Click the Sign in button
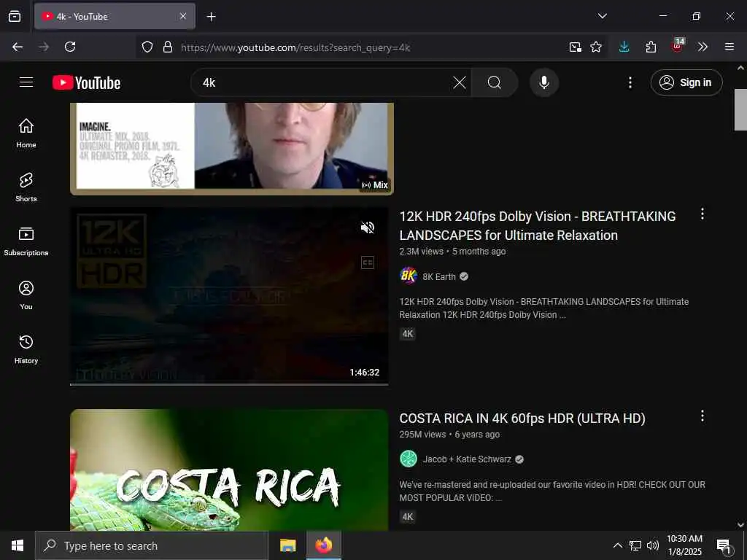 point(686,82)
